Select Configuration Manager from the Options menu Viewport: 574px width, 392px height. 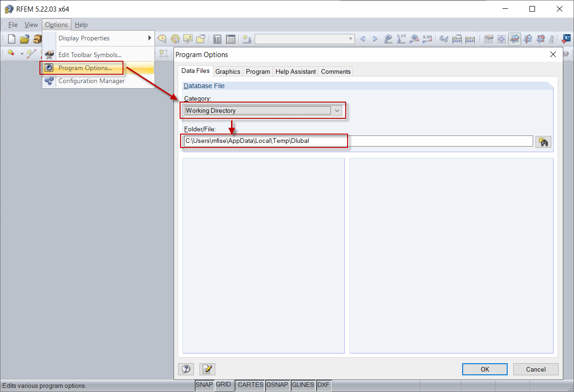pyautogui.click(x=91, y=81)
